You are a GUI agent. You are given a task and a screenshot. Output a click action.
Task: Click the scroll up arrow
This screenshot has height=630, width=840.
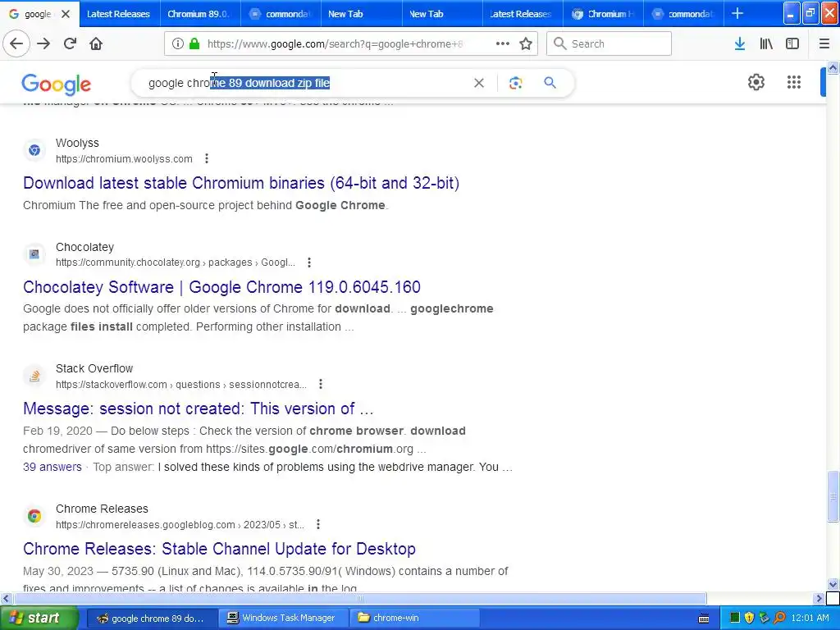pos(833,67)
